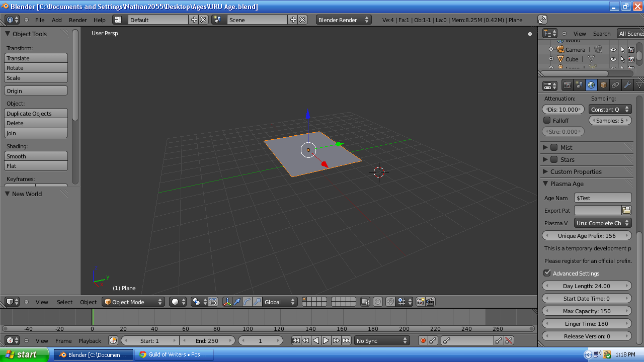This screenshot has height=362, width=644.
Task: Hide the Camera using its eye icon
Action: (613, 50)
